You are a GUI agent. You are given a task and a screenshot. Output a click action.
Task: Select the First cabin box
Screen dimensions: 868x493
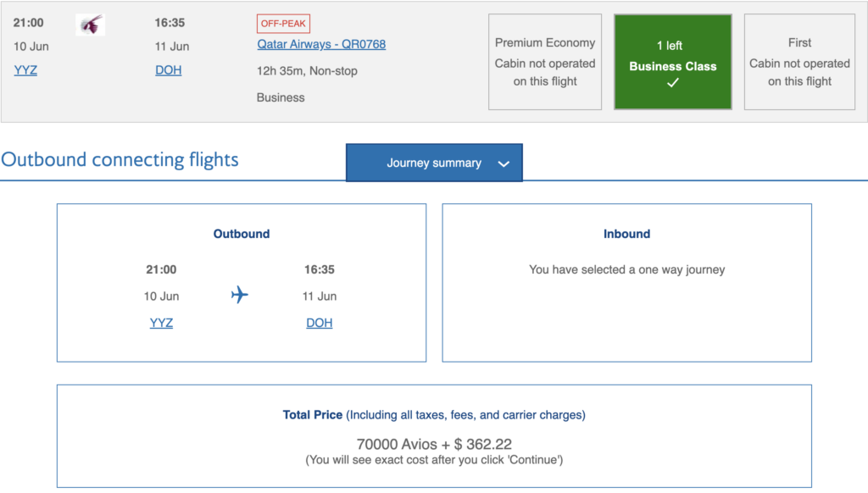(x=799, y=62)
